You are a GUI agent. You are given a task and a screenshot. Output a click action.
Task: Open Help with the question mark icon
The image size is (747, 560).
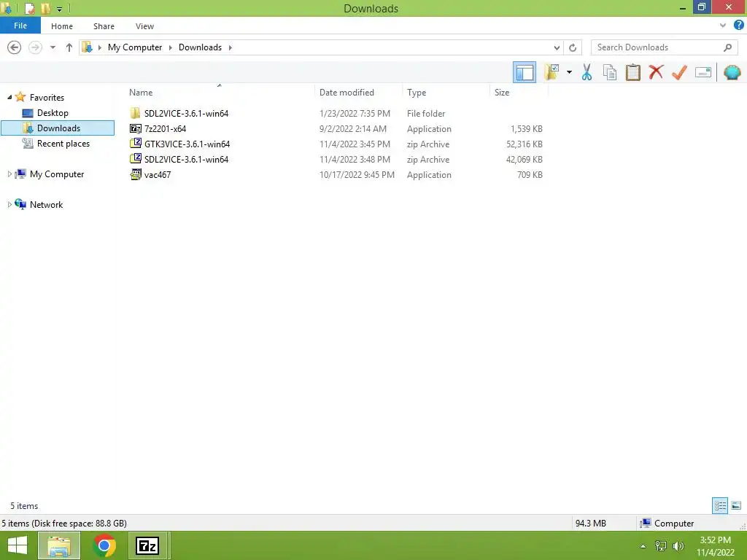pyautogui.click(x=738, y=26)
